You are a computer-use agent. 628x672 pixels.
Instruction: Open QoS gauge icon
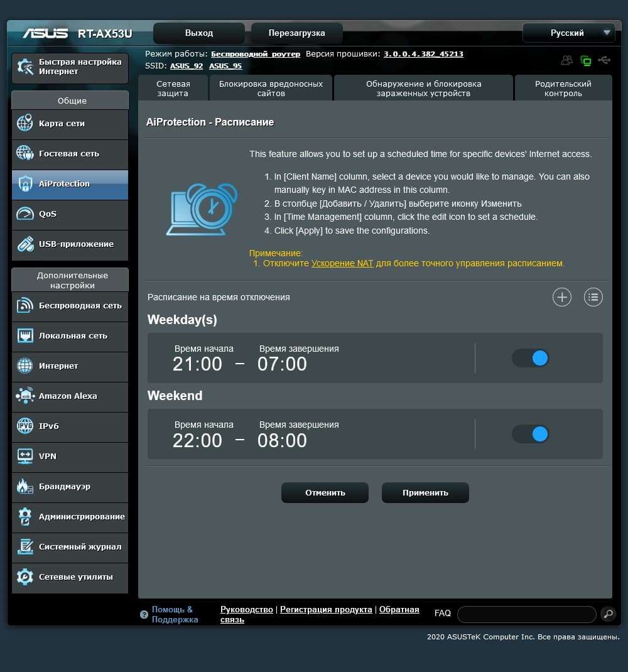pyautogui.click(x=25, y=214)
